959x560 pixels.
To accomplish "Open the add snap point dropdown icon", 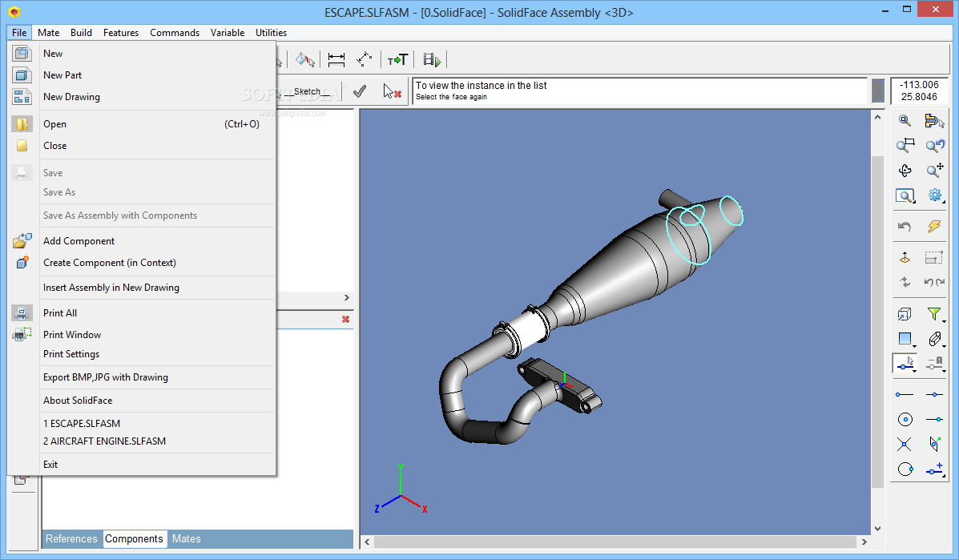I will [934, 469].
